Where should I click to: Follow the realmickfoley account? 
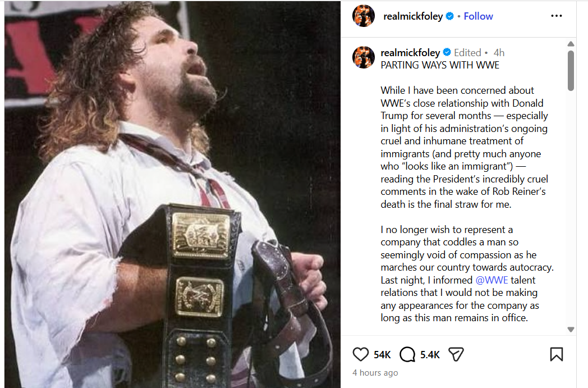478,16
